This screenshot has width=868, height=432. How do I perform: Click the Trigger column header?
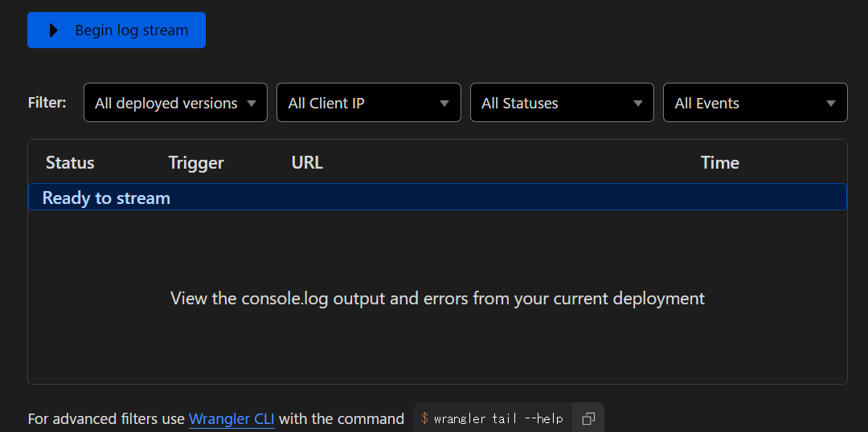tap(196, 163)
